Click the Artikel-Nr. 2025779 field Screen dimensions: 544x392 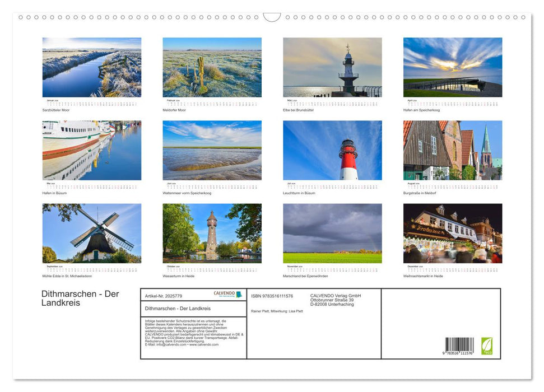tap(164, 296)
